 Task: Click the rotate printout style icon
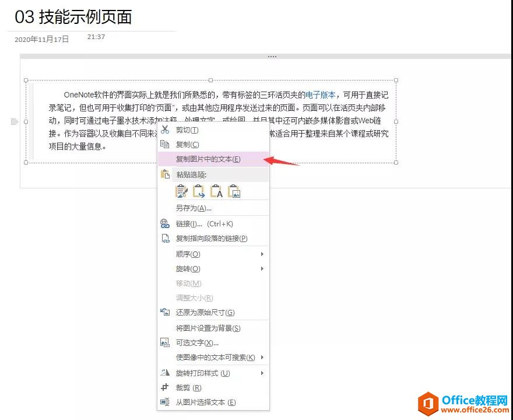tap(165, 373)
